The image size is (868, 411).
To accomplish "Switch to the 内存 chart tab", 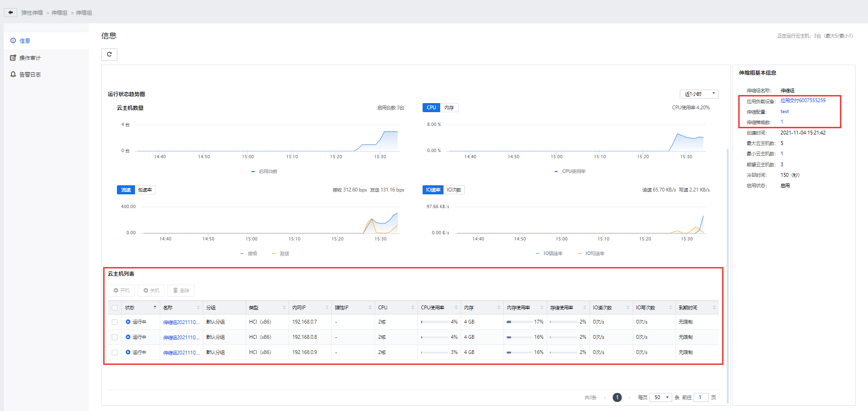I will 449,107.
